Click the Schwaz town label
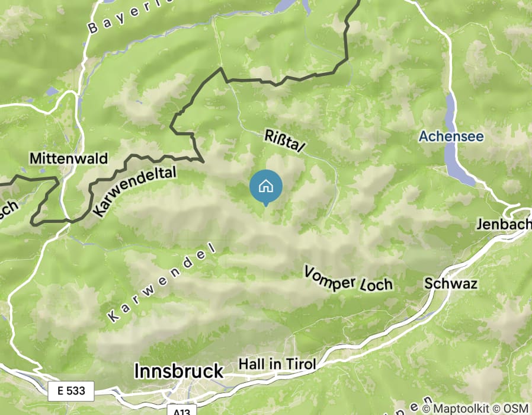This screenshot has width=532, height=415. 451,283
